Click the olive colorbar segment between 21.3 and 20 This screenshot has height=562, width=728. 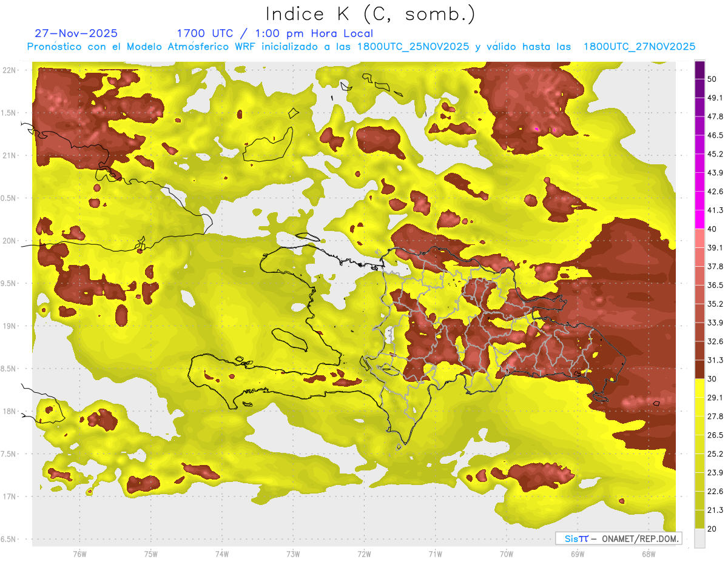pyautogui.click(x=699, y=519)
